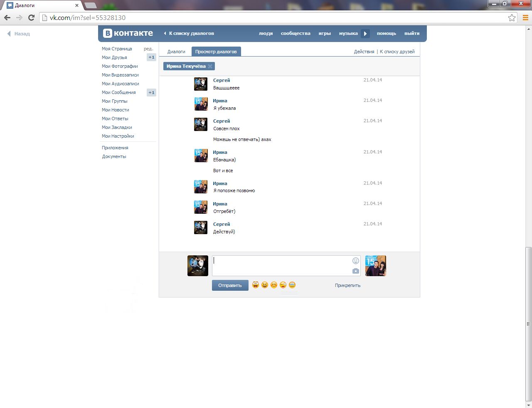Open a new browser tab
Screen dimensions: 532x408
coord(91,5)
